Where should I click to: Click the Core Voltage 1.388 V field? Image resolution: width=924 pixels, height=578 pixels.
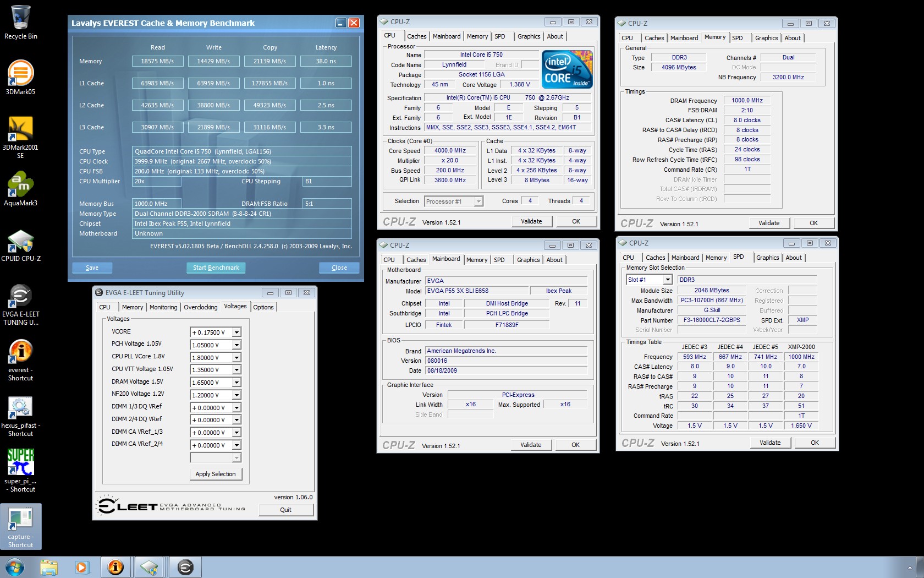(x=519, y=84)
